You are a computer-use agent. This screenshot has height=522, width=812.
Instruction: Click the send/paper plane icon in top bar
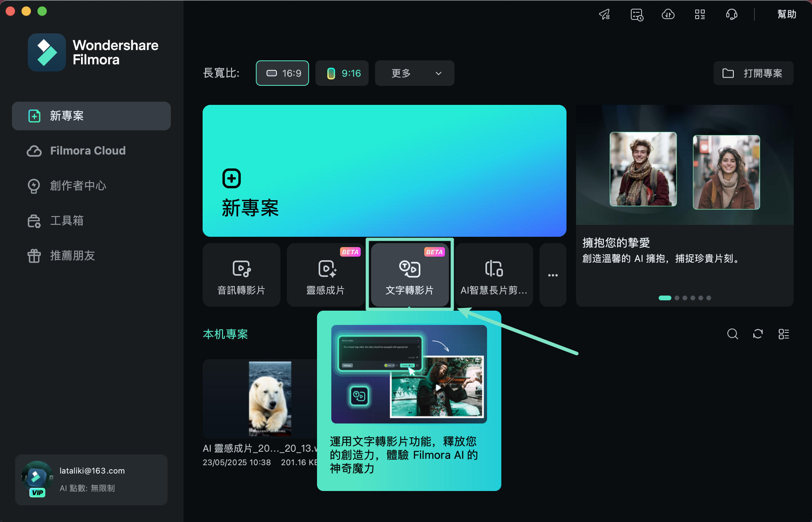point(605,15)
